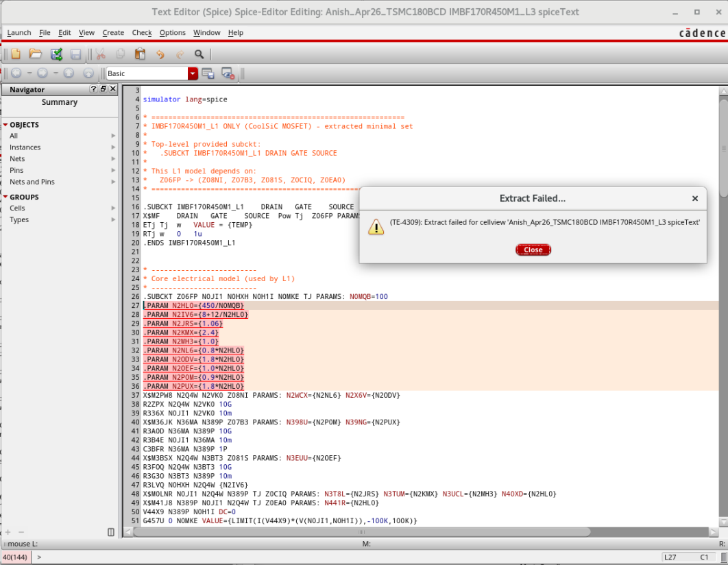Undock the Navigator panel via float icon
This screenshot has height=565, width=728.
click(x=104, y=89)
